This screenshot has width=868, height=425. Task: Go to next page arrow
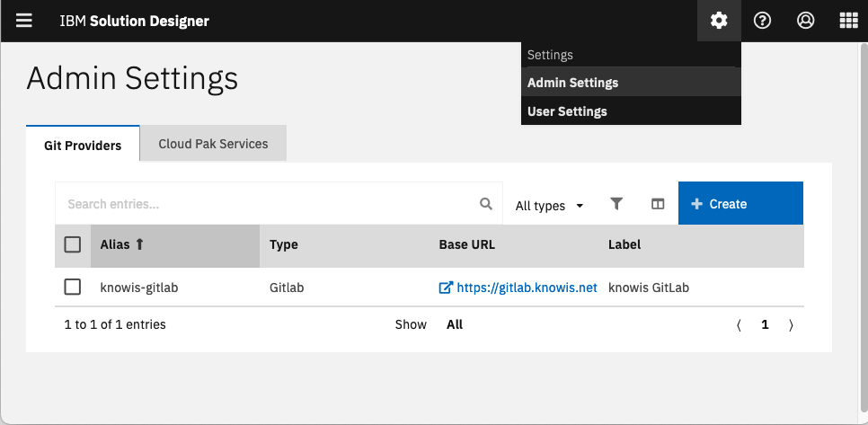[x=791, y=325]
